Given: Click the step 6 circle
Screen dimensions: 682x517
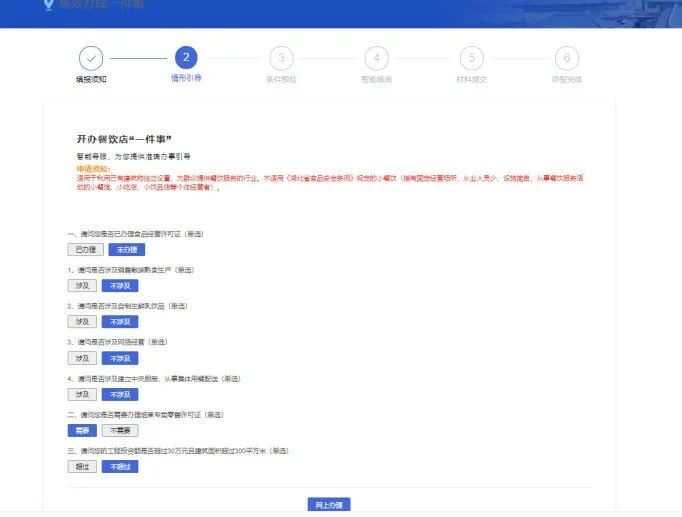Looking at the screenshot, I should tap(567, 58).
